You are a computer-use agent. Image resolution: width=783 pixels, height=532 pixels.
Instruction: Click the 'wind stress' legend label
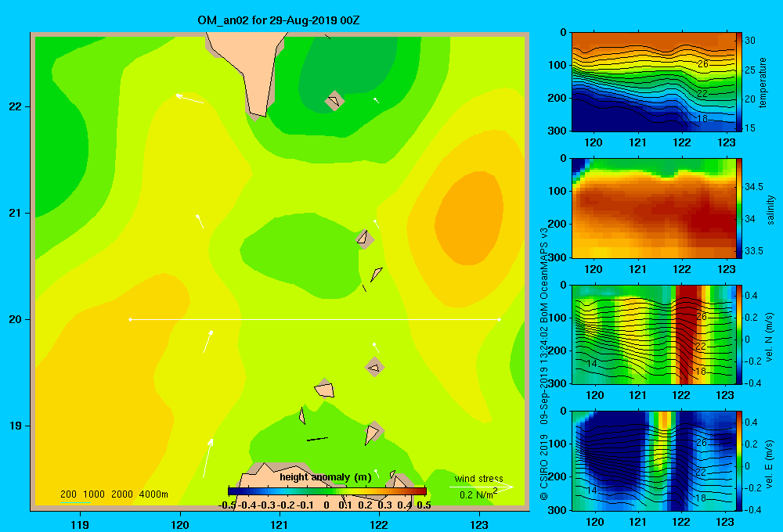point(478,479)
